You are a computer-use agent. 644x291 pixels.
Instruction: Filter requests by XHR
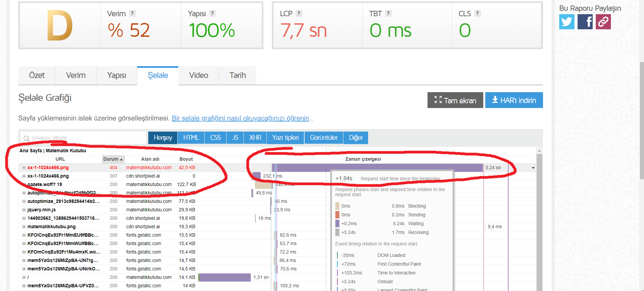point(255,138)
